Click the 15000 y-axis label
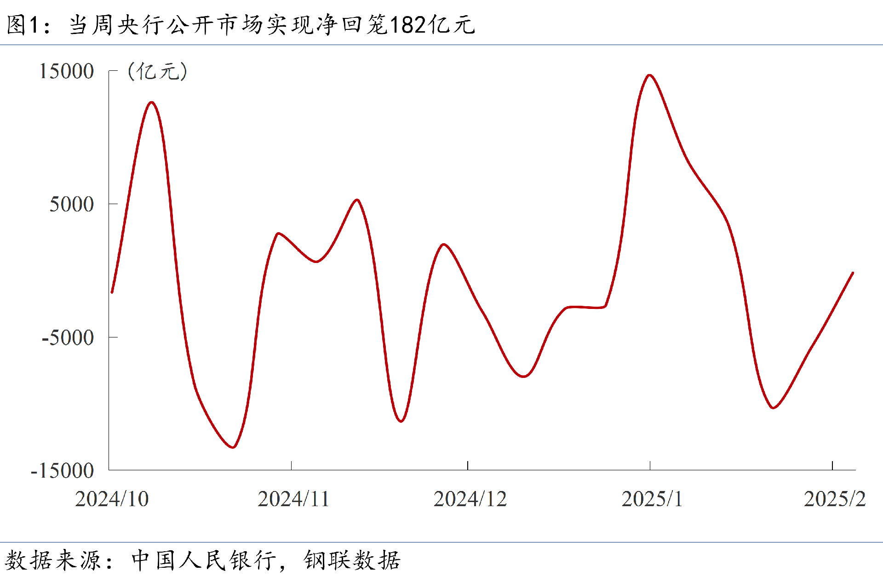 (x=66, y=71)
